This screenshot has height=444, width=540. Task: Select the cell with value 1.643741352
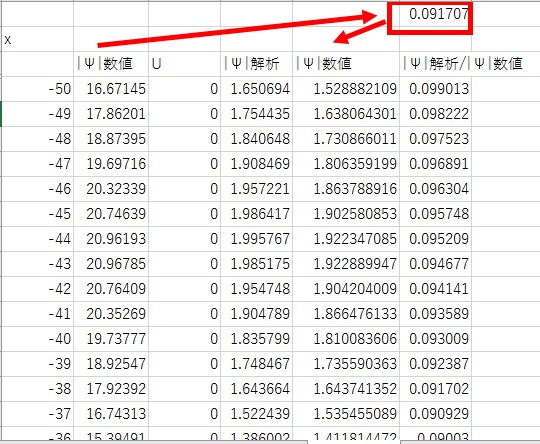click(346, 389)
